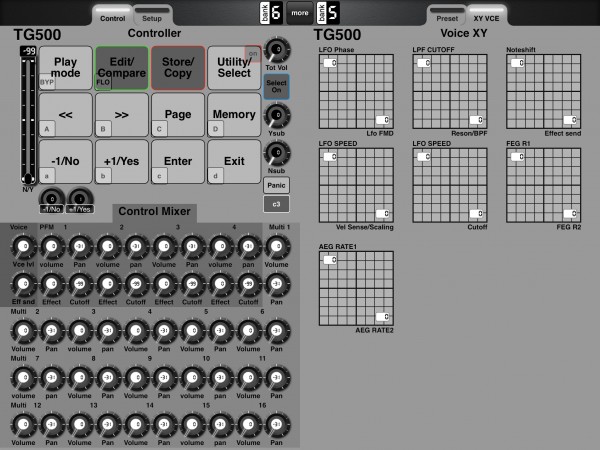
Task: Click the Multi 1 Volume knob
Action: pyautogui.click(x=277, y=247)
